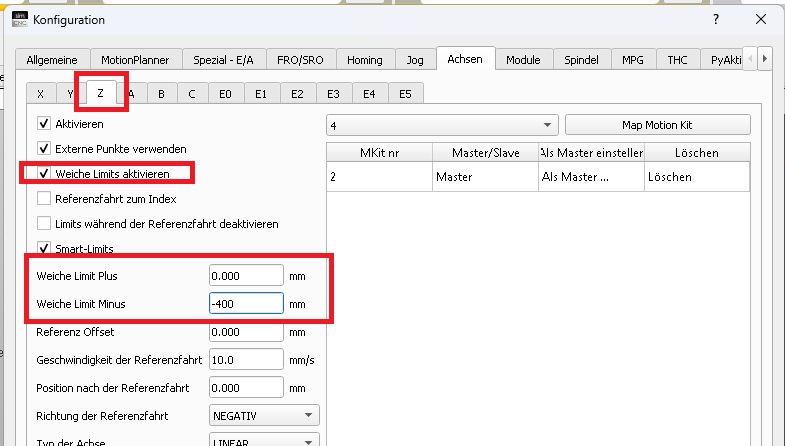785x446 pixels.
Task: Open the motion kit number dropdown
Action: [441, 126]
